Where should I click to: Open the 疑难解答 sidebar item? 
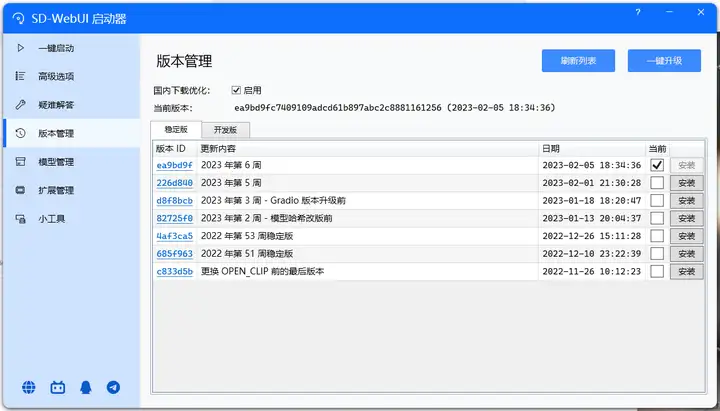click(71, 105)
